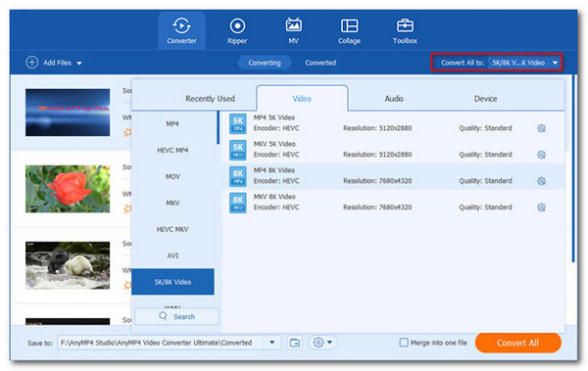Click the World of Top Ten video thumbnail
This screenshot has height=371, width=588.
click(x=68, y=113)
